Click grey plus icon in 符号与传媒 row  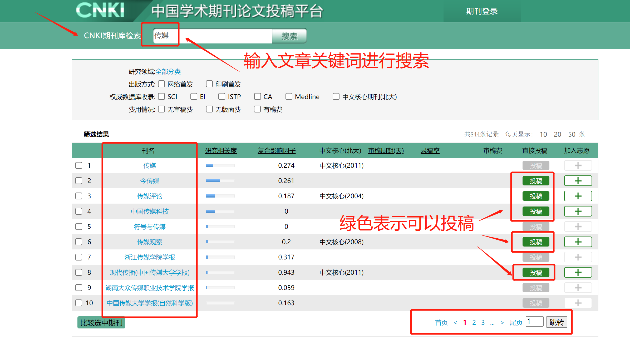coord(578,227)
